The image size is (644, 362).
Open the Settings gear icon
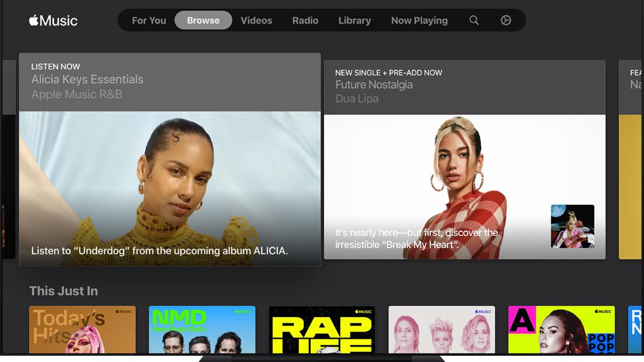tap(505, 20)
